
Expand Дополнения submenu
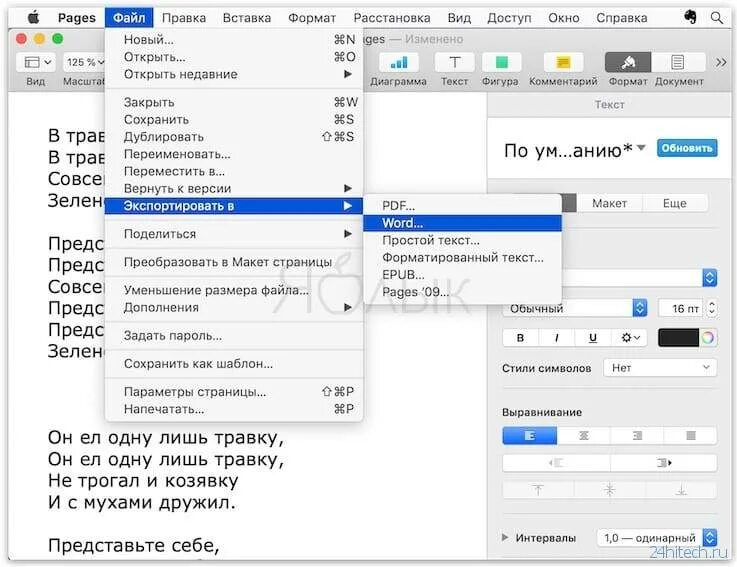pos(234,307)
